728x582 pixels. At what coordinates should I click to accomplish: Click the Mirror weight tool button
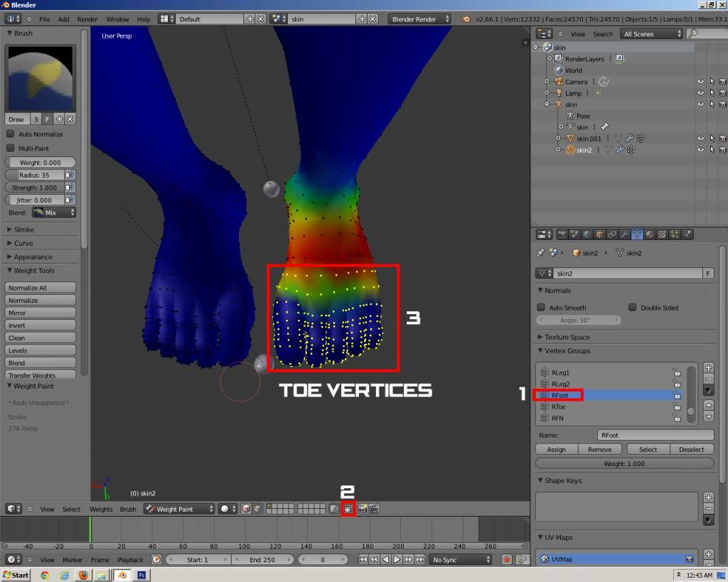40,313
